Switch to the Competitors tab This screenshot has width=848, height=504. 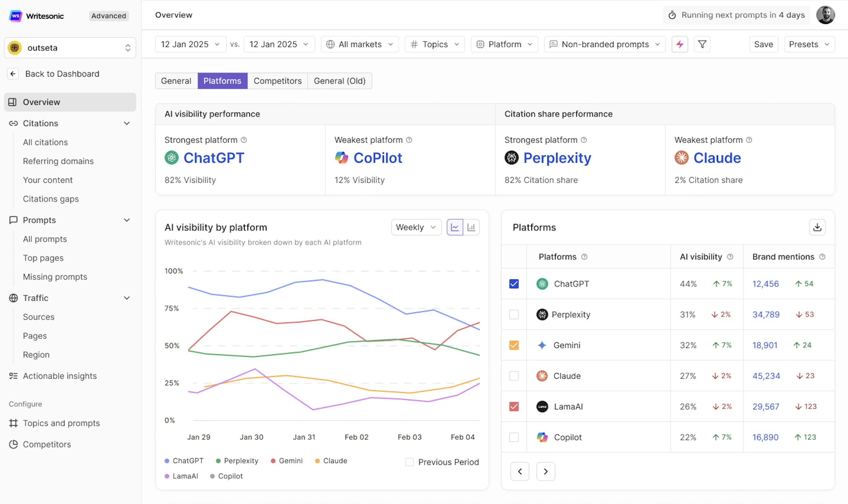[277, 81]
